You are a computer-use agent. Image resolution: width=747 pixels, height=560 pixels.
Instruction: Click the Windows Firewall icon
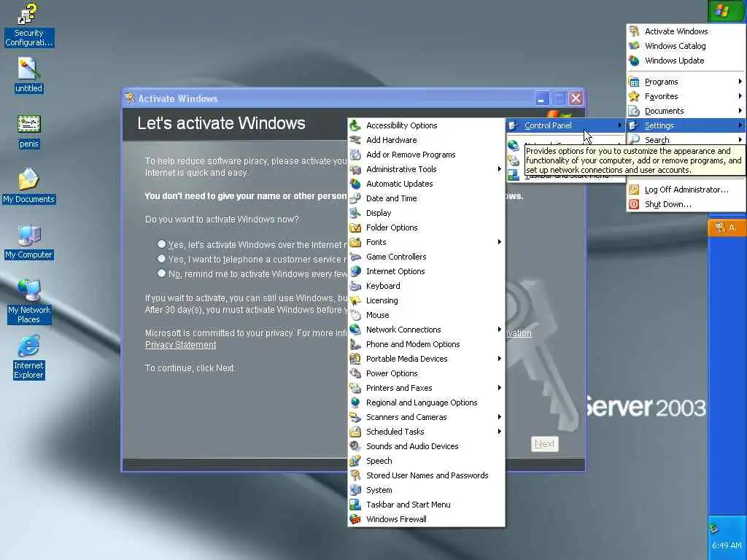(x=355, y=519)
